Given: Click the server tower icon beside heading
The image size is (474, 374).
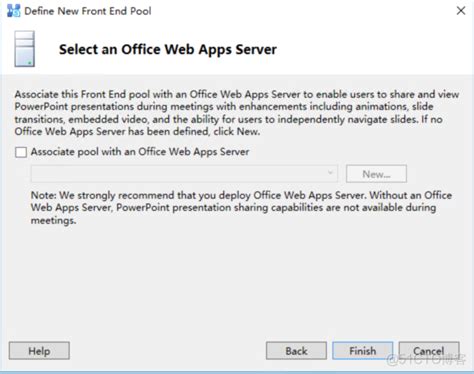Looking at the screenshot, I should click(24, 49).
